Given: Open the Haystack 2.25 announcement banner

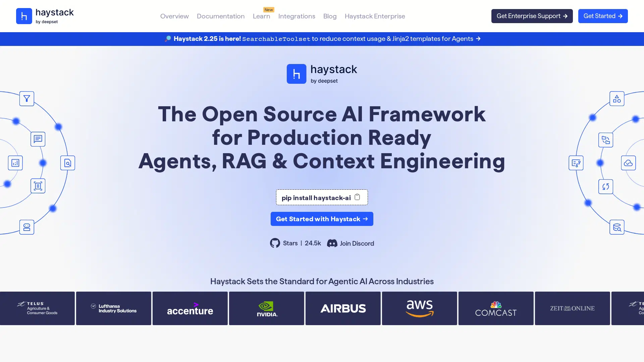Looking at the screenshot, I should [x=322, y=39].
